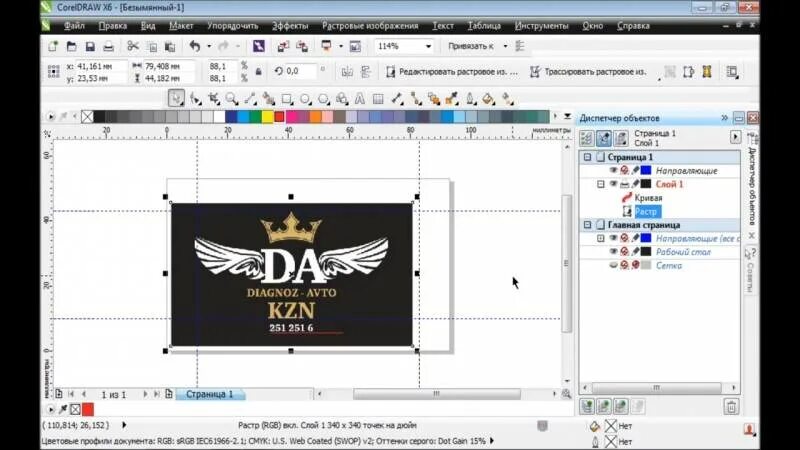This screenshot has width=800, height=450.
Task: Expand Направляющие (все страницы) node under Главная страница
Action: pyautogui.click(x=601, y=238)
